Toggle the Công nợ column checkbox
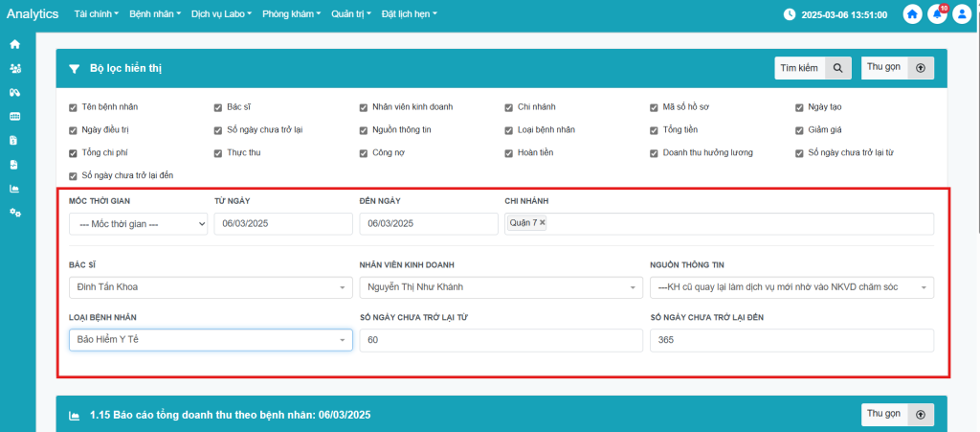Image resolution: width=980 pixels, height=432 pixels. tap(364, 153)
